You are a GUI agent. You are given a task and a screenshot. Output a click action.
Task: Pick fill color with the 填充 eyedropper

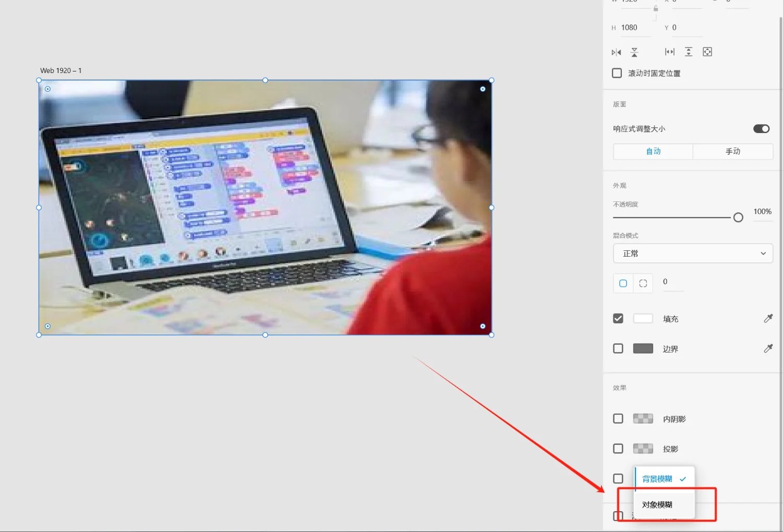click(x=768, y=318)
